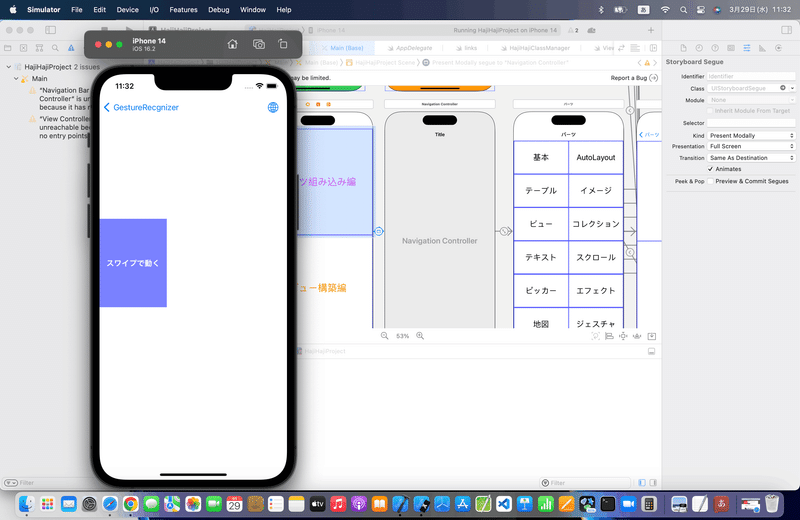Add new editor tab plus button
800x520 pixels.
(x=651, y=30)
